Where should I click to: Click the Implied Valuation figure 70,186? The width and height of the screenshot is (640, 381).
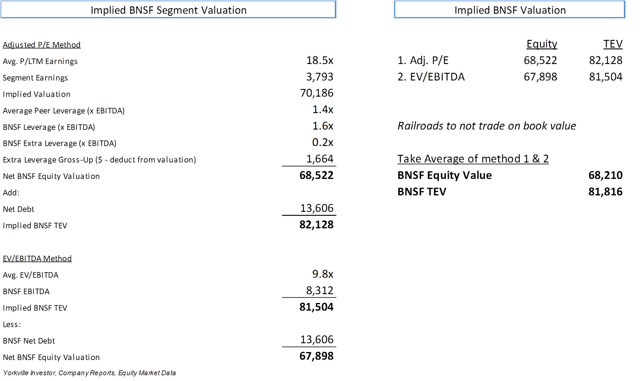317,93
